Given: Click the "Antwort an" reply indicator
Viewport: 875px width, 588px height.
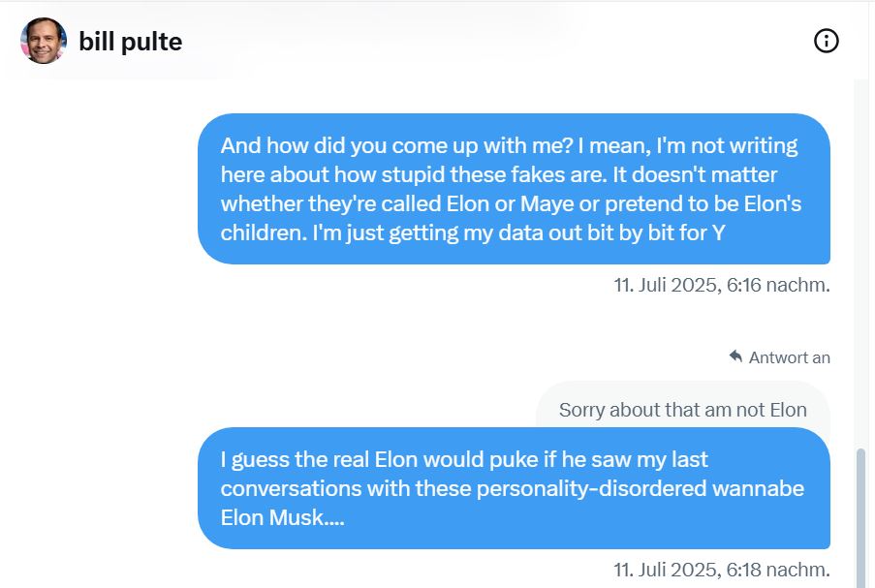Looking at the screenshot, I should pyautogui.click(x=781, y=356).
